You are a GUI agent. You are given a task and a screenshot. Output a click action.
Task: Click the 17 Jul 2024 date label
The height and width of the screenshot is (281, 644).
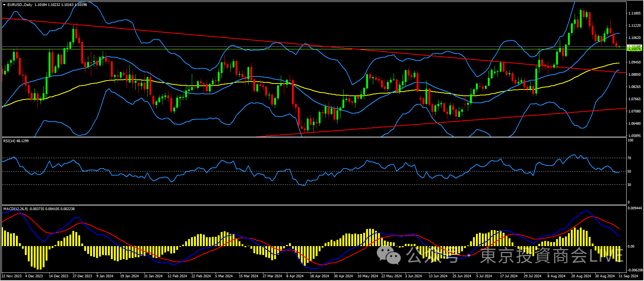coord(509,276)
